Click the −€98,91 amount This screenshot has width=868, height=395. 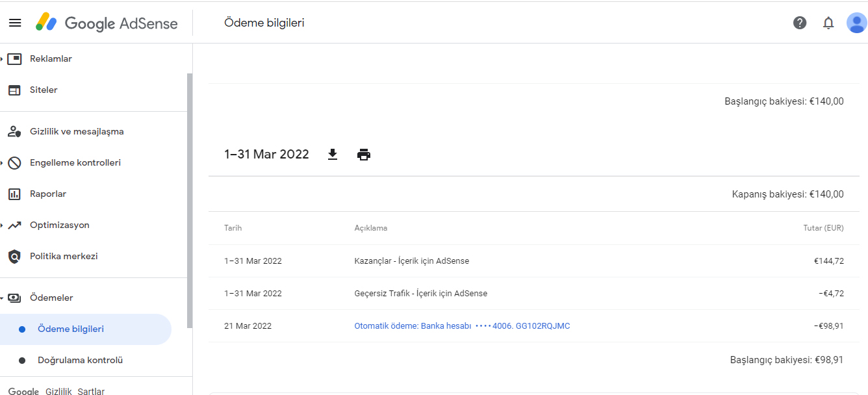point(828,326)
